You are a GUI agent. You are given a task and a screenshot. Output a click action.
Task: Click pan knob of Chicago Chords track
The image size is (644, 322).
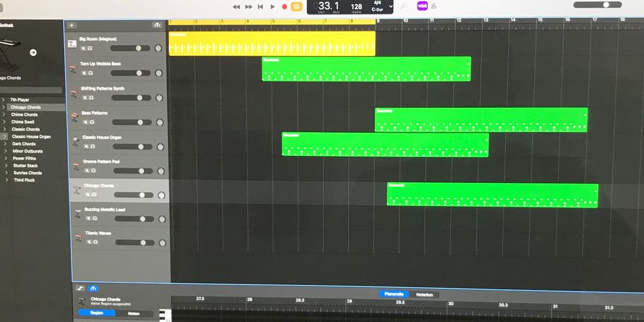click(162, 195)
